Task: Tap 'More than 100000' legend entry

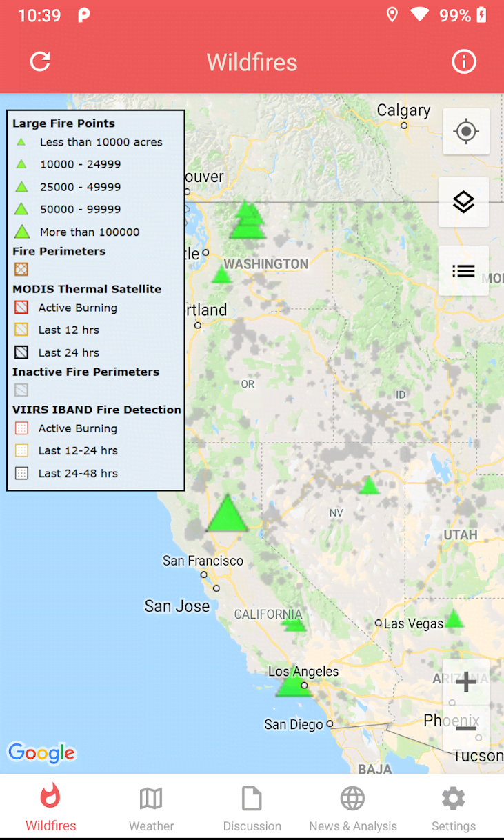Action: pyautogui.click(x=90, y=232)
